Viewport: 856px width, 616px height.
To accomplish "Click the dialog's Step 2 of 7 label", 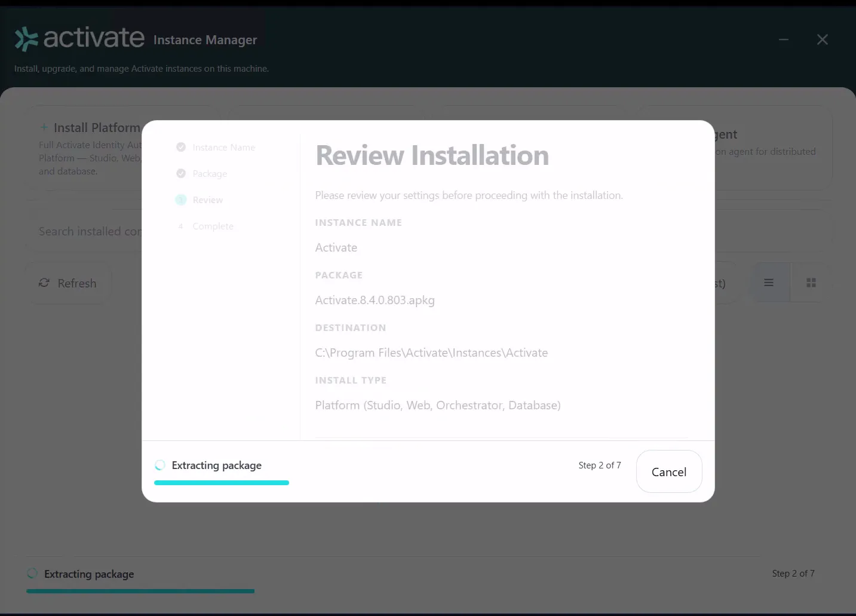I will click(x=600, y=465).
